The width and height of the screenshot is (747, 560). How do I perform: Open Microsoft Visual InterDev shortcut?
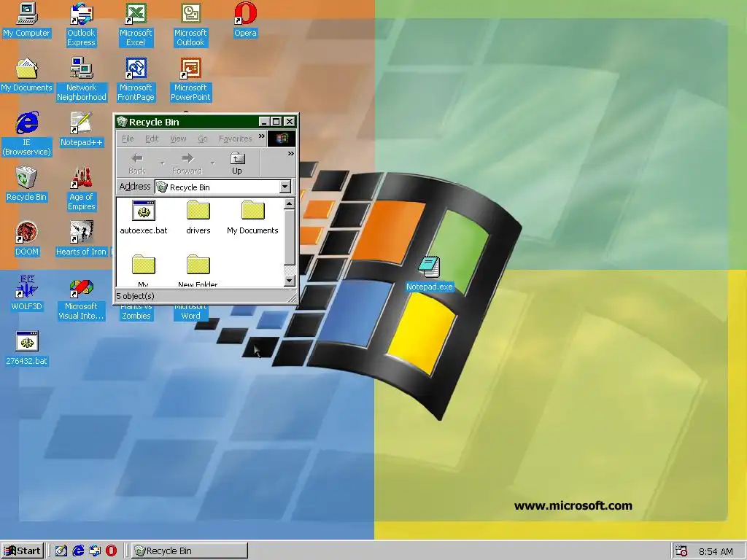click(x=81, y=298)
